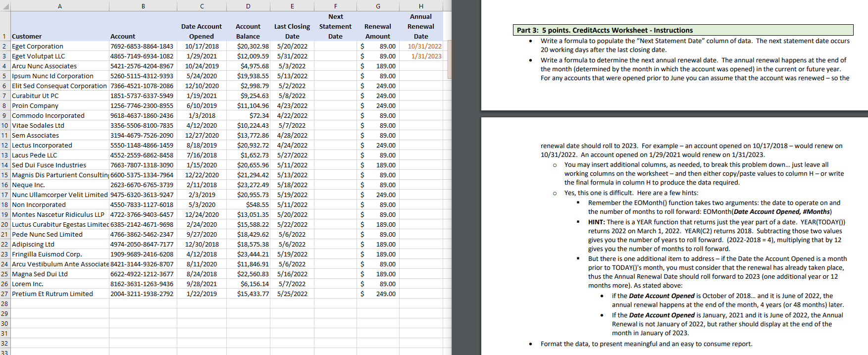
Task: Click account number 2004-3211-1938-2792
Action: (143, 294)
